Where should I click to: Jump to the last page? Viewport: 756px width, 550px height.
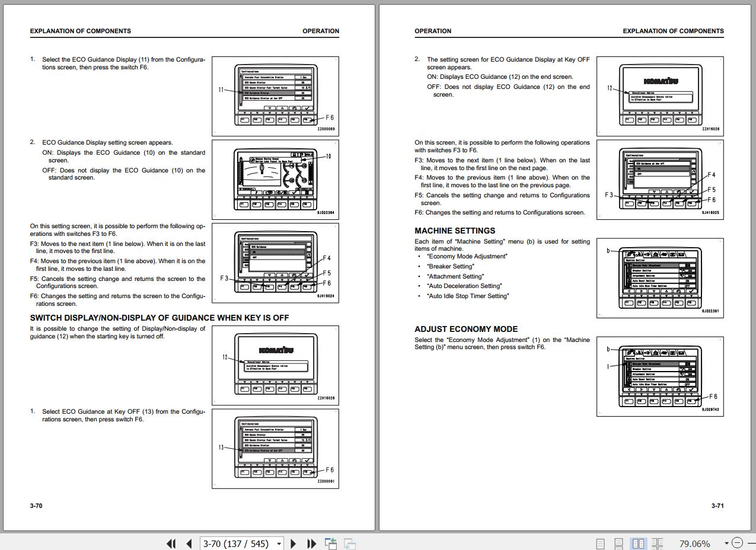pos(311,543)
